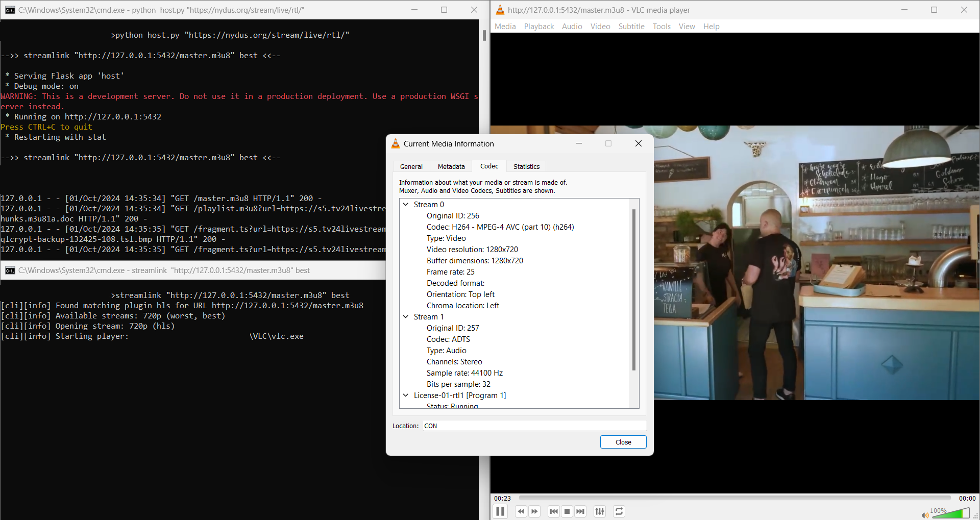Screen dimensions: 980x520
Task: Select 'Chroma location: Left' row
Action: coord(463,306)
